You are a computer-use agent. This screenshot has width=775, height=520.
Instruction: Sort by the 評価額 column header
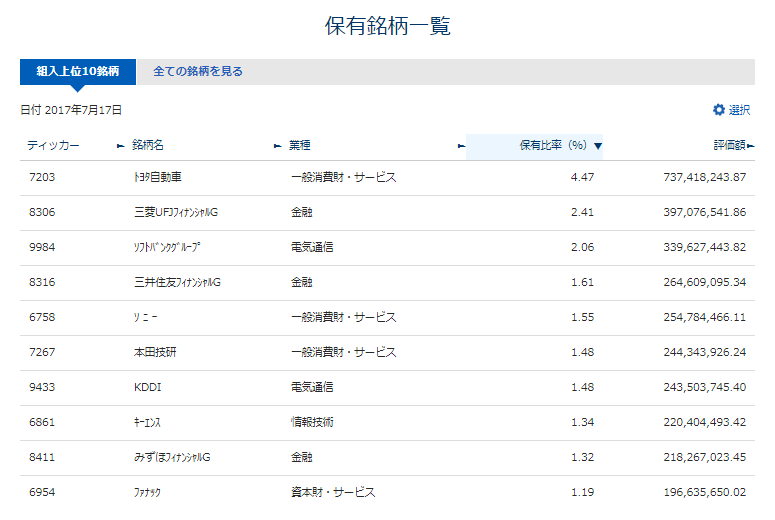[729, 145]
